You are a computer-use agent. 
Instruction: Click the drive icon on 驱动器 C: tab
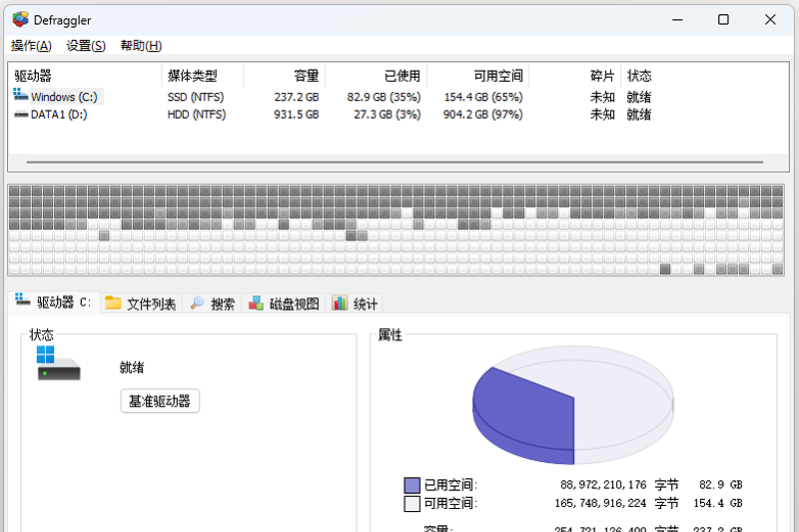tap(22, 299)
